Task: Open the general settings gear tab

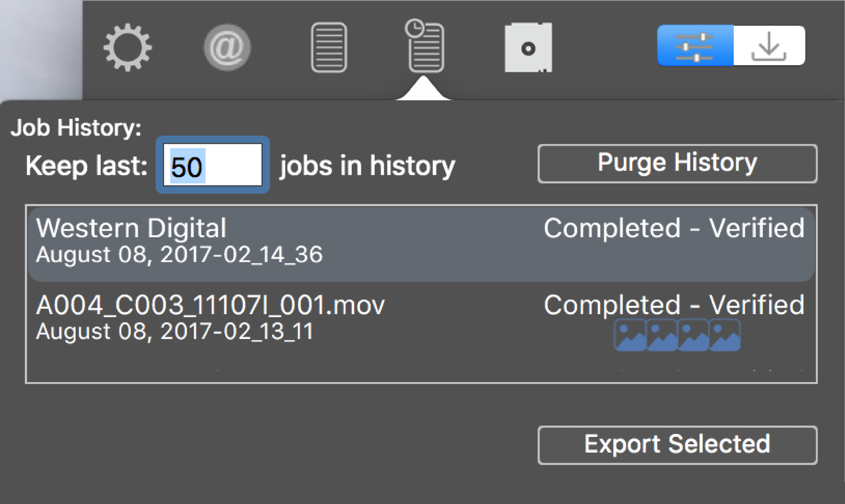Action: pos(128,47)
